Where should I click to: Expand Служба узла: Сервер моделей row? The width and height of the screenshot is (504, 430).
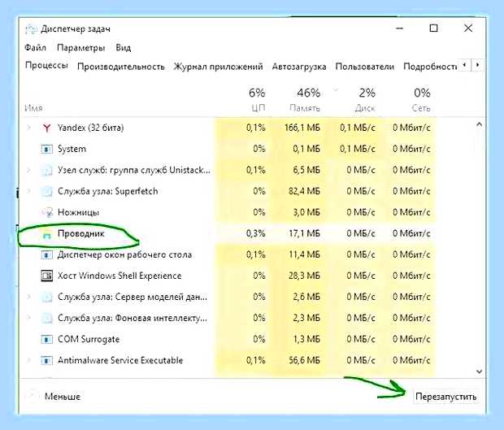point(29,297)
